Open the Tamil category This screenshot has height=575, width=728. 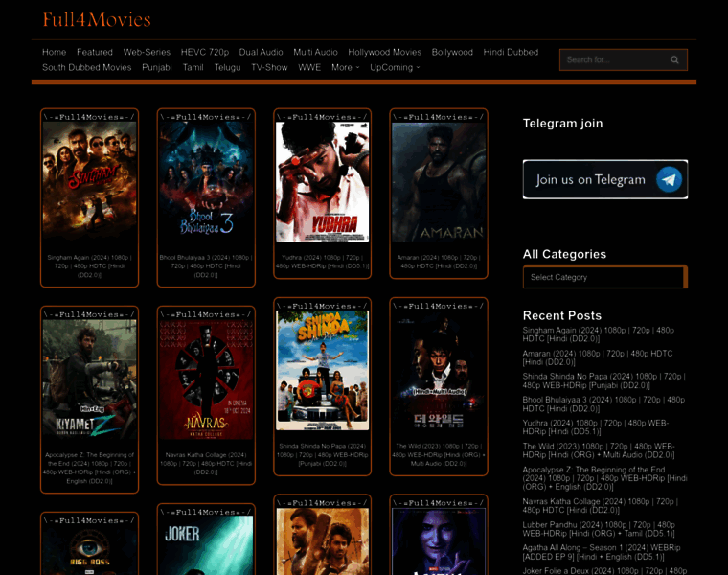click(193, 67)
